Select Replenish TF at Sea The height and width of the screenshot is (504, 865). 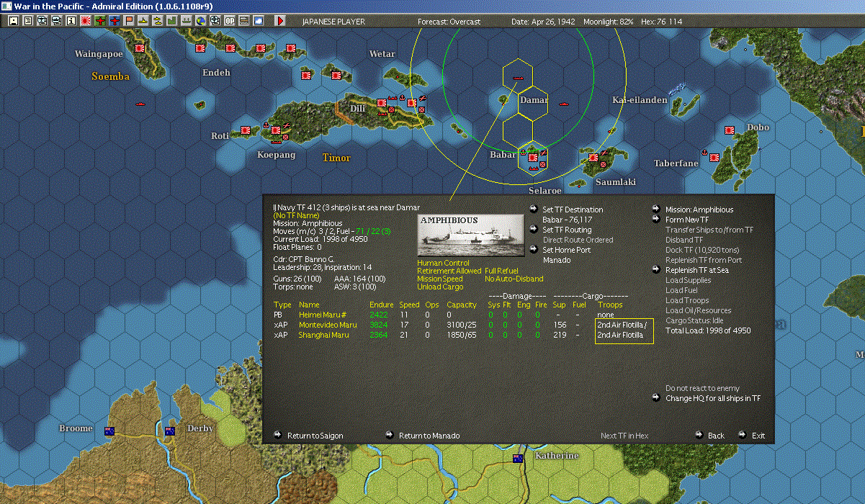point(696,270)
